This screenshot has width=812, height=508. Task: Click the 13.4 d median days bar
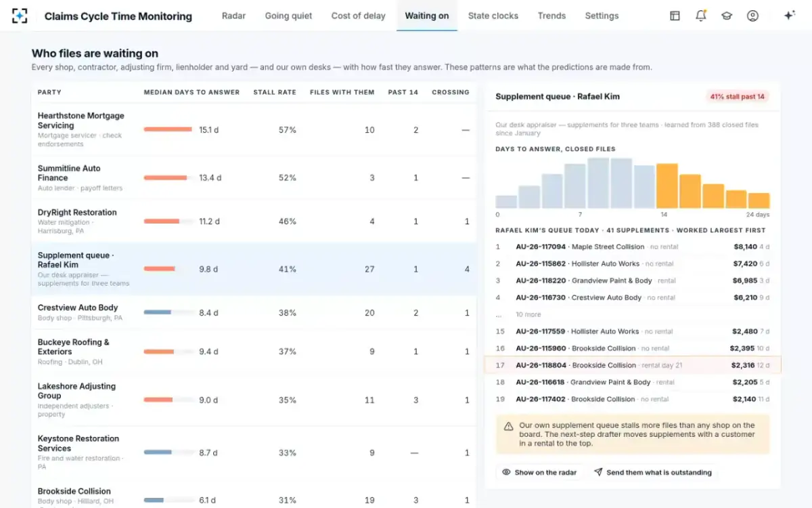165,177
